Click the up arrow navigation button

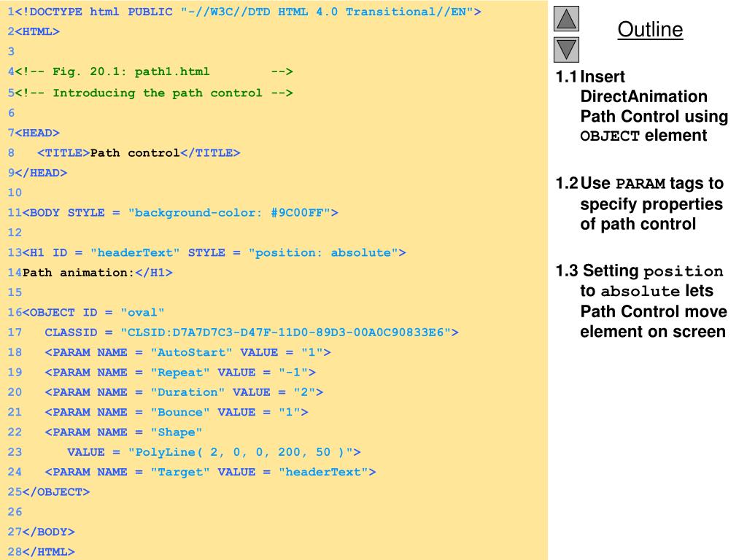pyautogui.click(x=566, y=19)
